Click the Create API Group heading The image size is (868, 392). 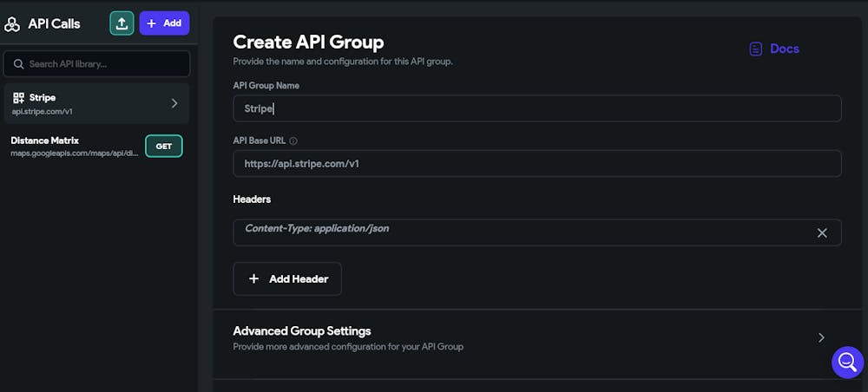308,42
